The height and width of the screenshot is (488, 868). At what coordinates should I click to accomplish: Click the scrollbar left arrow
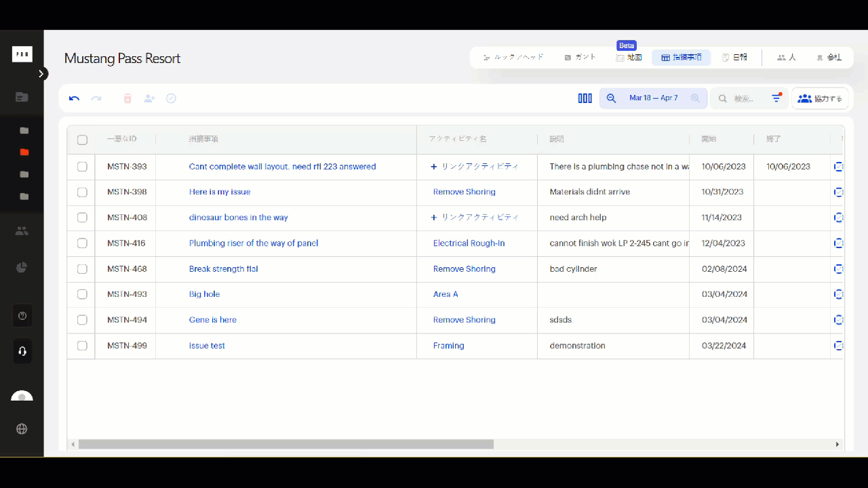tap(73, 445)
